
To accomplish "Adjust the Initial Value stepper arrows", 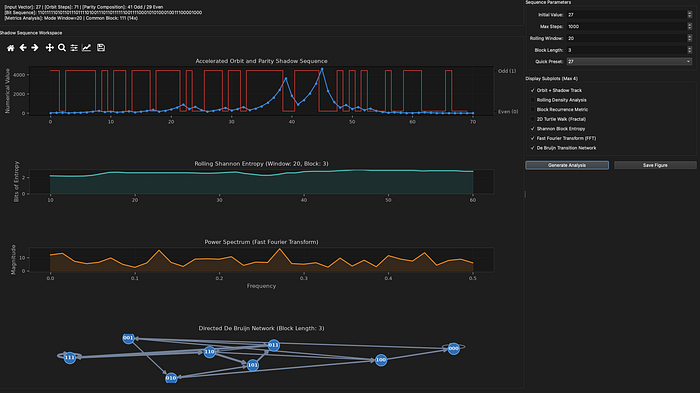I will 690,15.
